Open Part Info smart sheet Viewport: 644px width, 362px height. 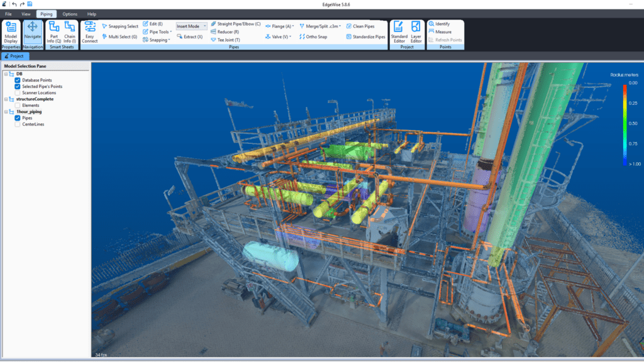[x=54, y=31]
